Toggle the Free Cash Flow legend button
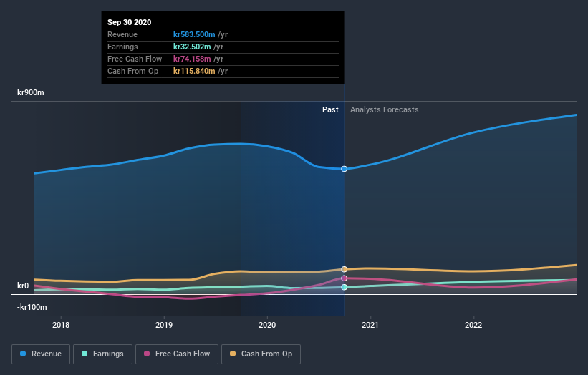The width and height of the screenshot is (588, 375). (x=177, y=354)
